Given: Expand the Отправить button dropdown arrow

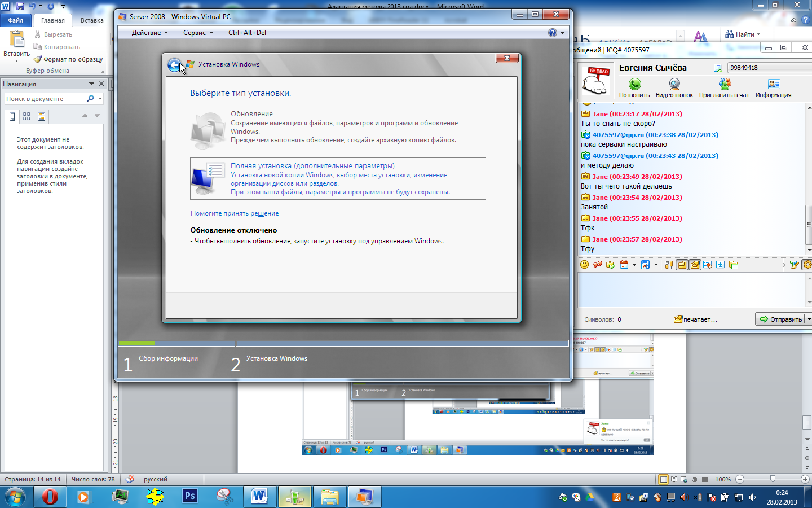Looking at the screenshot, I should coord(809,319).
